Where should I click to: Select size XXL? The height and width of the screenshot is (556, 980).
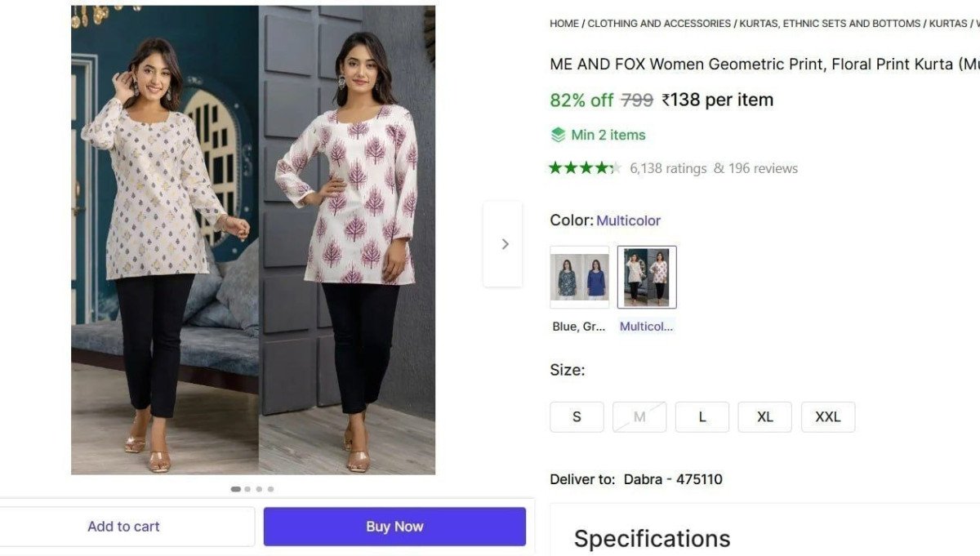click(827, 416)
